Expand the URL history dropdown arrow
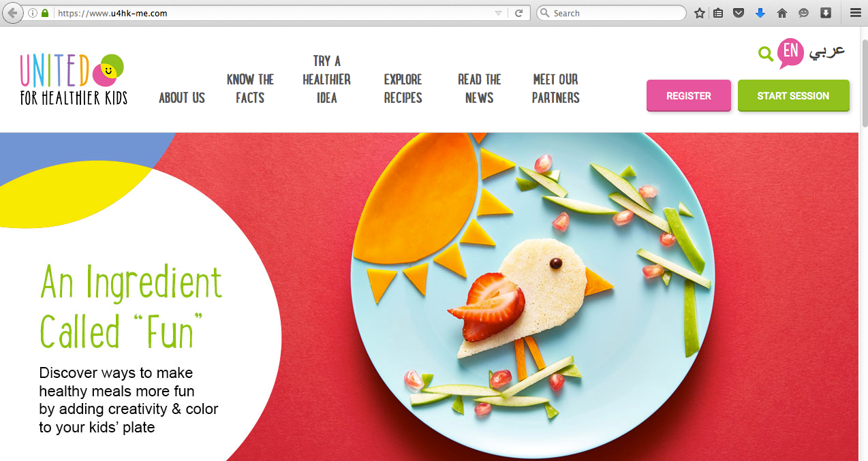 coord(498,13)
